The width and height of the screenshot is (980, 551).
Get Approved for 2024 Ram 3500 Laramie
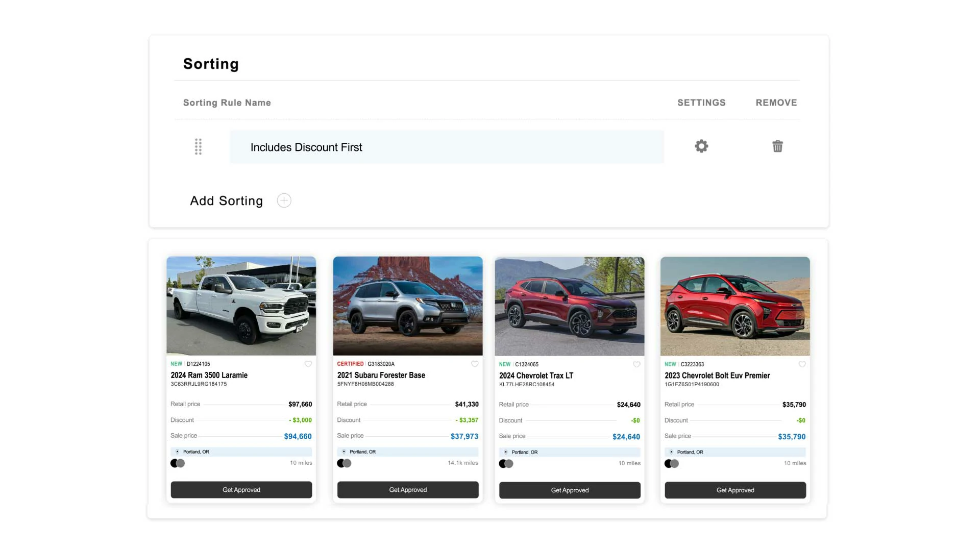[x=241, y=490]
